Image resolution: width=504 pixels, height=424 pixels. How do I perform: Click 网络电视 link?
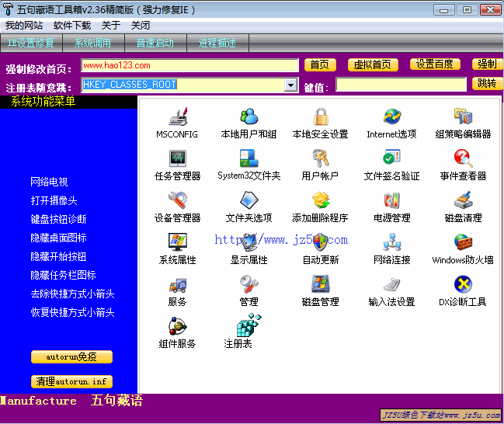click(x=49, y=182)
